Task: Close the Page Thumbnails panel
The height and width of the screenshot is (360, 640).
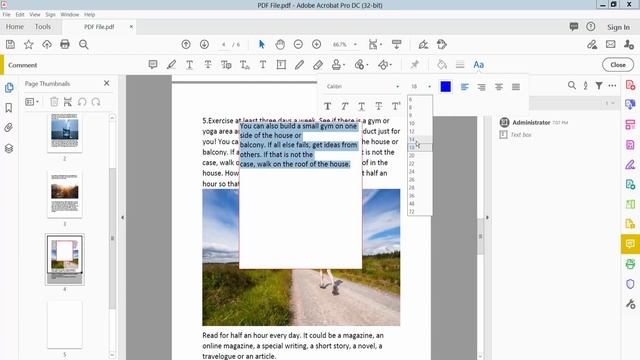Action: 107,83
